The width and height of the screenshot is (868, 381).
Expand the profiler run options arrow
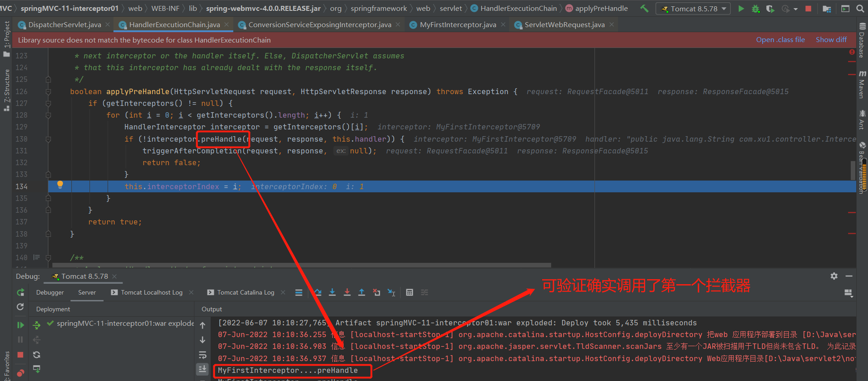796,9
